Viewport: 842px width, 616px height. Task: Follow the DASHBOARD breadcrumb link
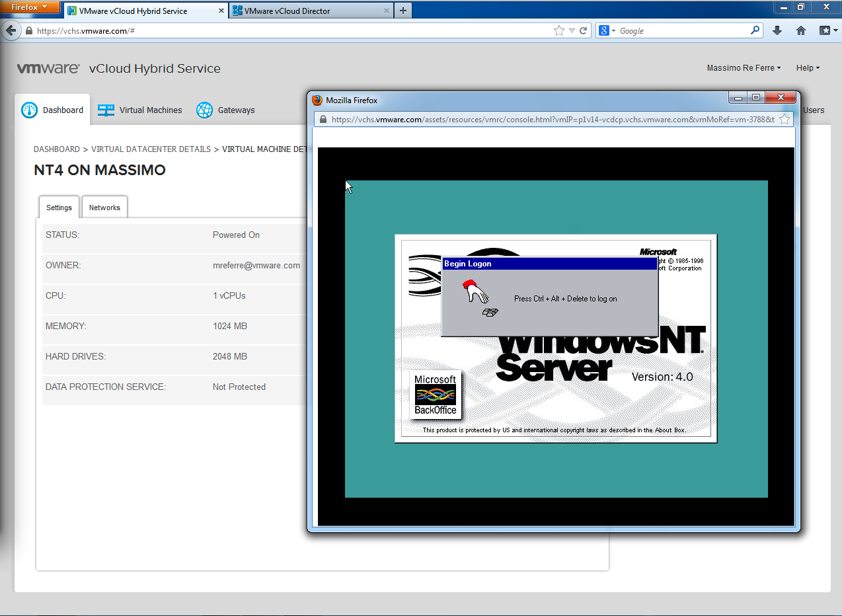click(57, 149)
